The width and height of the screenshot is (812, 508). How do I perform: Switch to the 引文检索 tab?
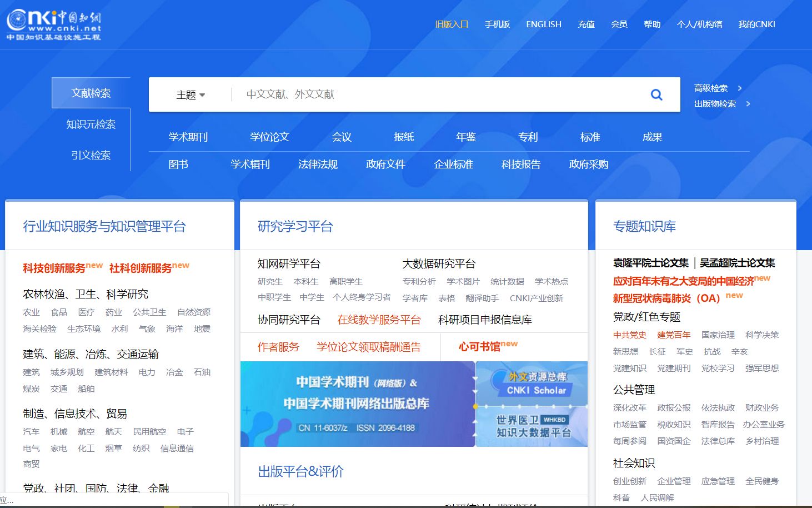[x=91, y=155]
